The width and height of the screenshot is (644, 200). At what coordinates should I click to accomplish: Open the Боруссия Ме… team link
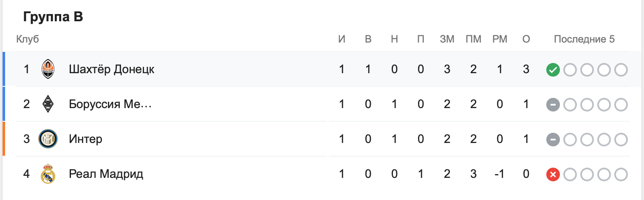(110, 104)
